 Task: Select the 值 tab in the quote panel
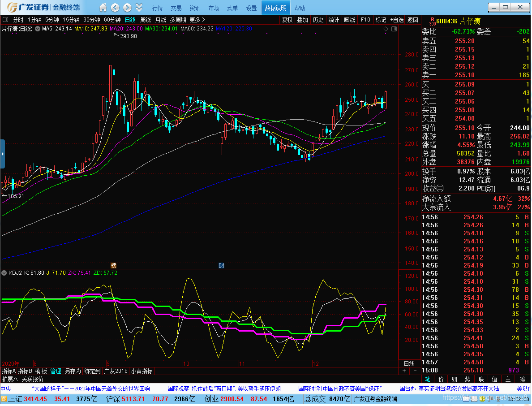pyautogui.click(x=495, y=379)
